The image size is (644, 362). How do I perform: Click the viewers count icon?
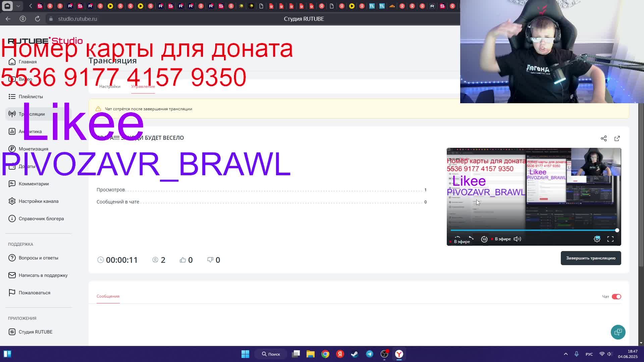[x=155, y=260]
